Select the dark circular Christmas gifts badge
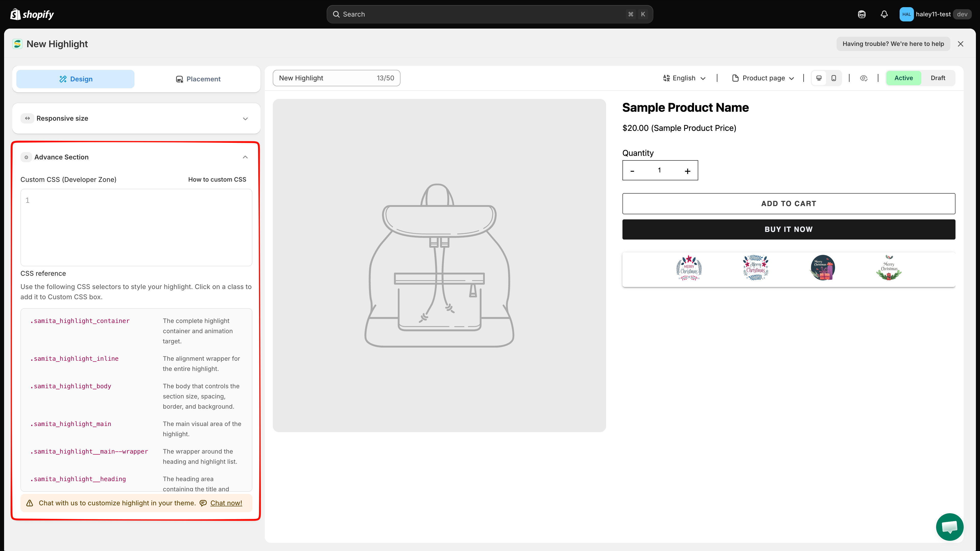 [x=823, y=268]
